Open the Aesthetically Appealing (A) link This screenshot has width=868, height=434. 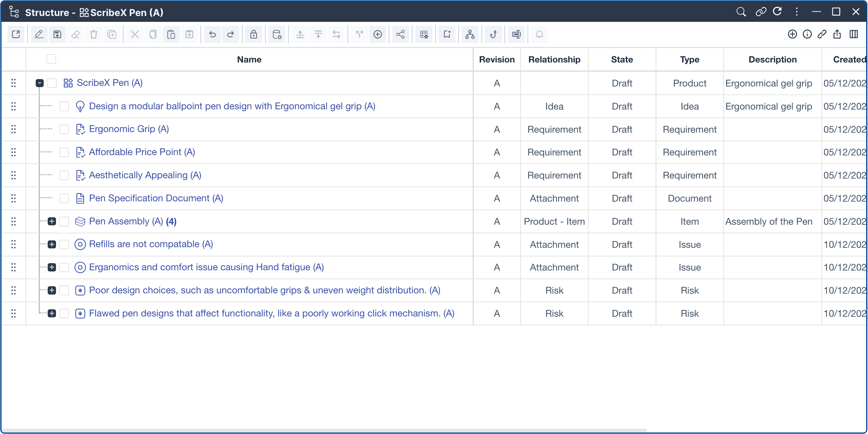click(145, 175)
